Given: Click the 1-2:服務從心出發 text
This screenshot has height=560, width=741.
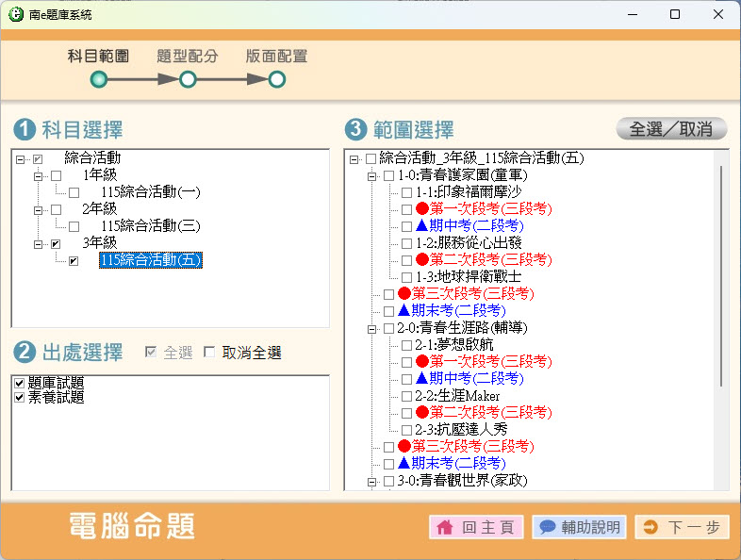Looking at the screenshot, I should coord(469,243).
